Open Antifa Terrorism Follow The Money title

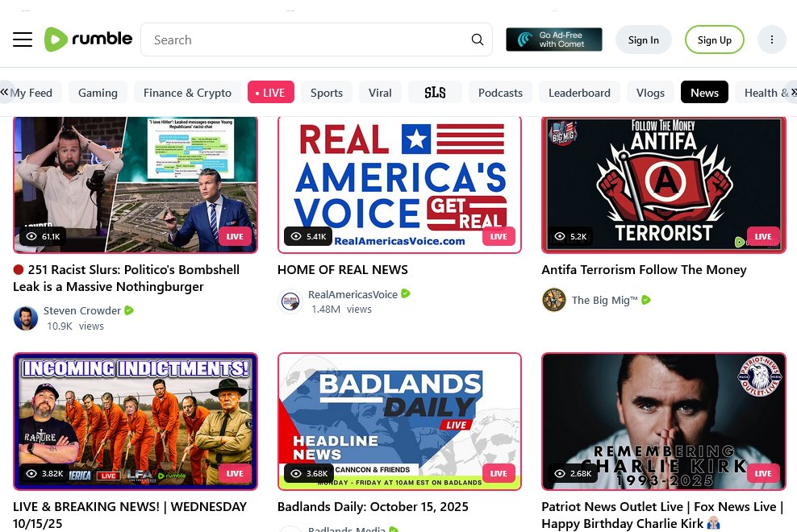click(x=644, y=270)
